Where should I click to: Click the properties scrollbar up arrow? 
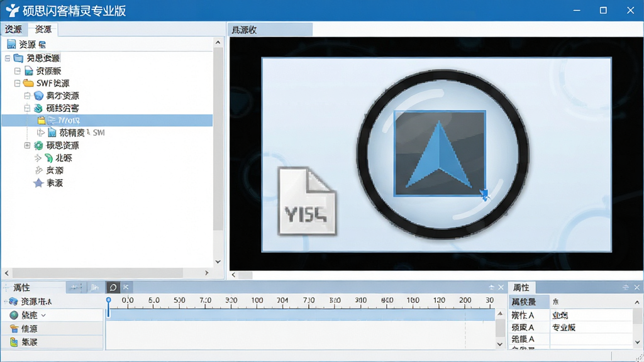[x=637, y=302]
